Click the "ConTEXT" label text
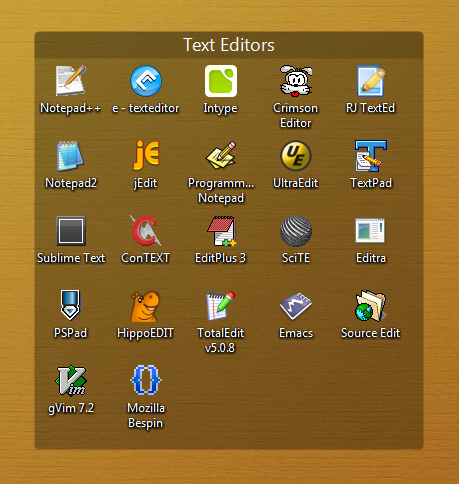This screenshot has width=459, height=484. coord(146,258)
